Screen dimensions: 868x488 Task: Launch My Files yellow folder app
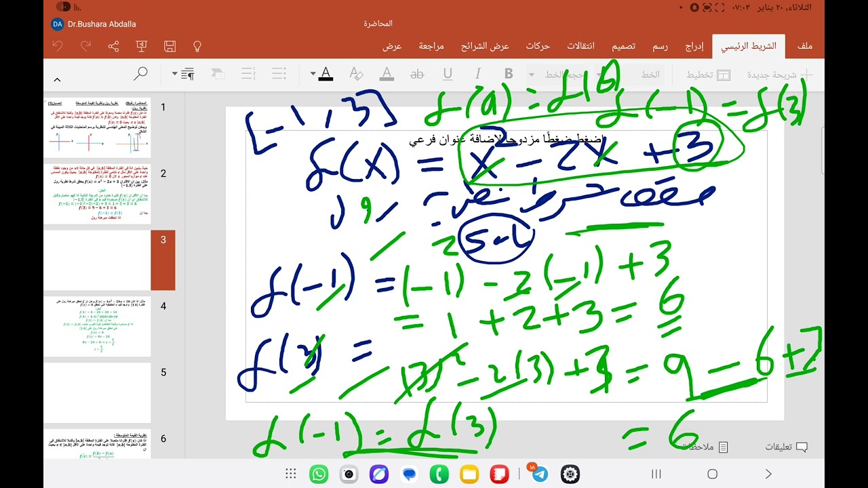pyautogui.click(x=469, y=474)
